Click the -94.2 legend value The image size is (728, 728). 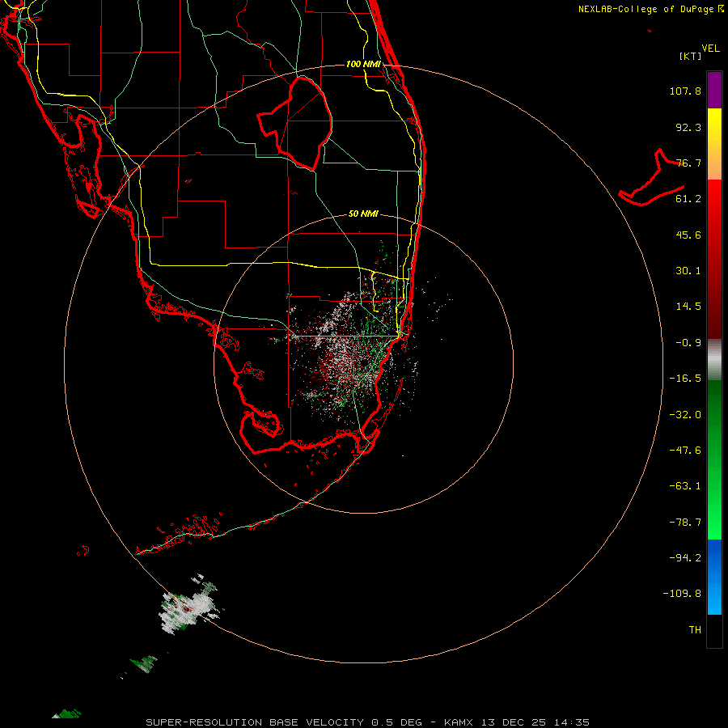(685, 558)
